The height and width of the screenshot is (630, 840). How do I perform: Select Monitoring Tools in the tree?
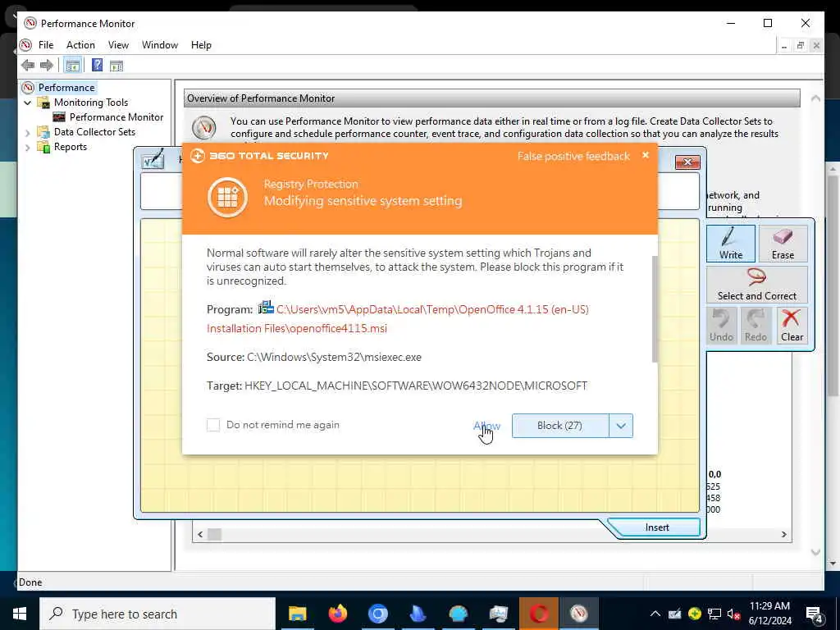pyautogui.click(x=91, y=103)
